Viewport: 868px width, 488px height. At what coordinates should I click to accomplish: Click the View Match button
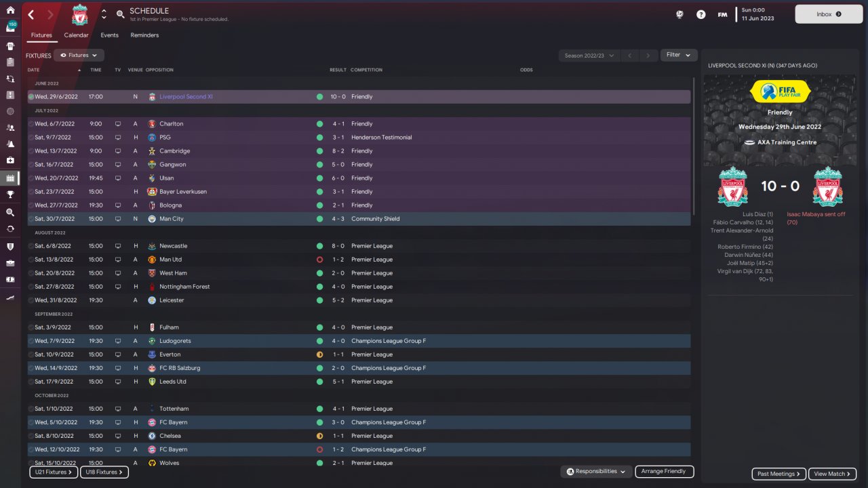(833, 474)
